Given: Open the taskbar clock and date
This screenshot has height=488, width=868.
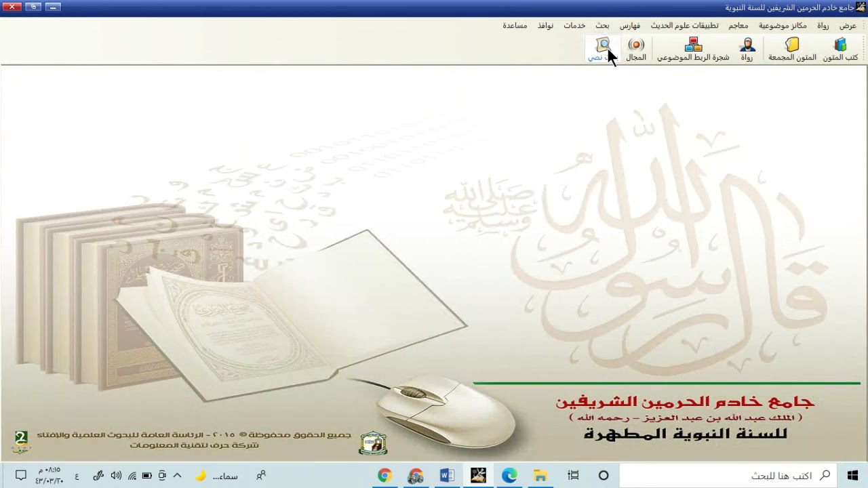Looking at the screenshot, I should coord(49,475).
